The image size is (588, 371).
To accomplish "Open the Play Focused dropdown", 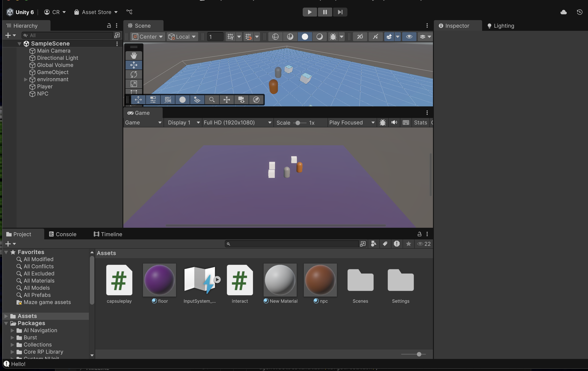I will (x=351, y=123).
